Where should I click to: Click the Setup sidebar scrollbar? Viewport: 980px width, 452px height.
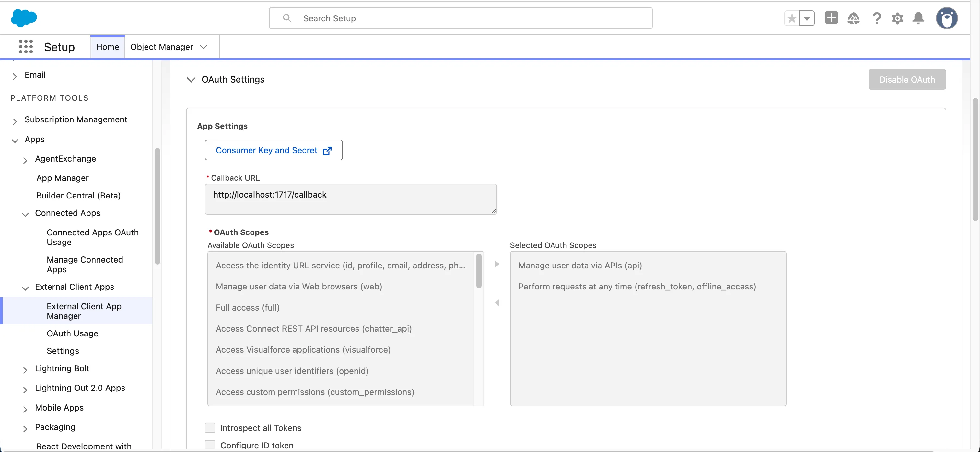point(157,206)
